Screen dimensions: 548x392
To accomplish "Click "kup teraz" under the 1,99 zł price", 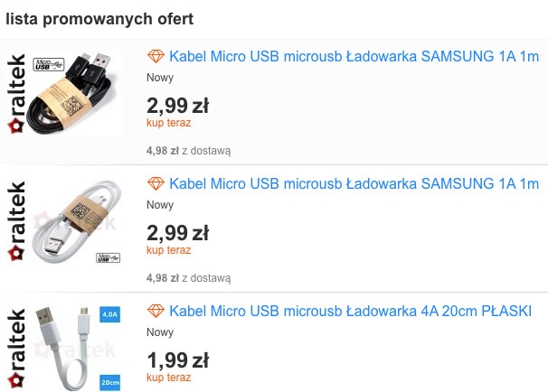I will pos(168,378).
